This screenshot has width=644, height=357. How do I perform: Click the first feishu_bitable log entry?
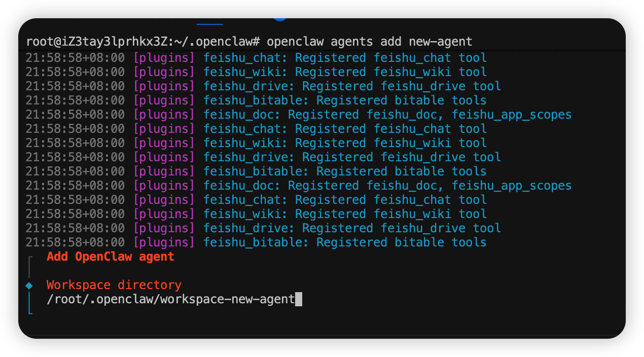coord(345,100)
